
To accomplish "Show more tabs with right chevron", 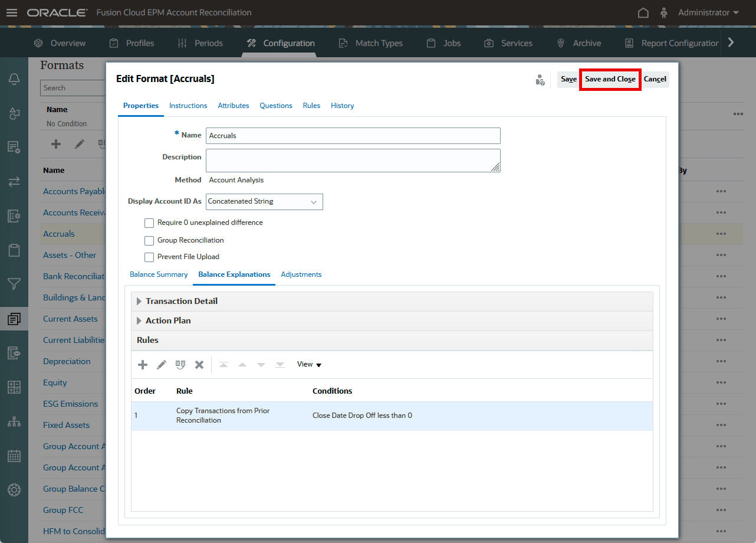I will point(731,42).
